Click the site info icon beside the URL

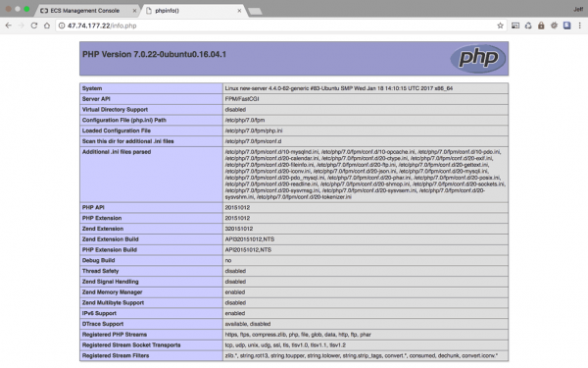tap(62, 26)
